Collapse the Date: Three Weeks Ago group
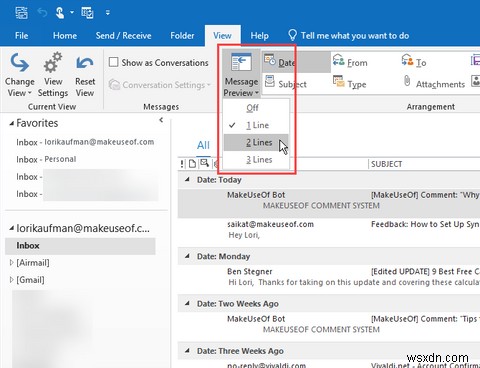Screen dimensions: 480x368 [x=187, y=351]
